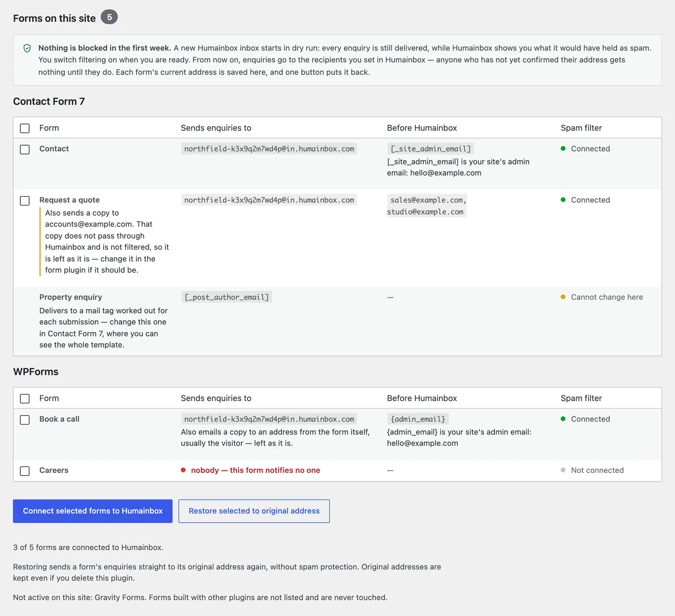Image resolution: width=675 pixels, height=616 pixels.
Task: Click the Forms on this site heading
Action: coord(54,18)
